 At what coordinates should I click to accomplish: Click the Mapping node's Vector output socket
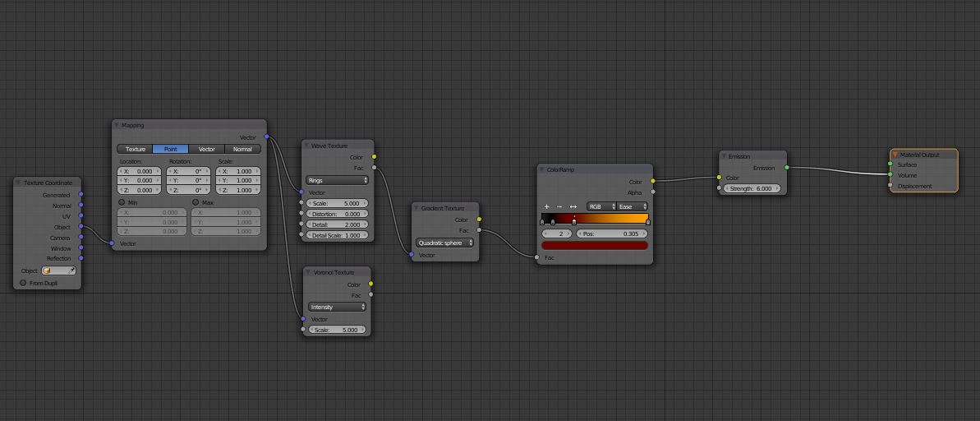[267, 136]
